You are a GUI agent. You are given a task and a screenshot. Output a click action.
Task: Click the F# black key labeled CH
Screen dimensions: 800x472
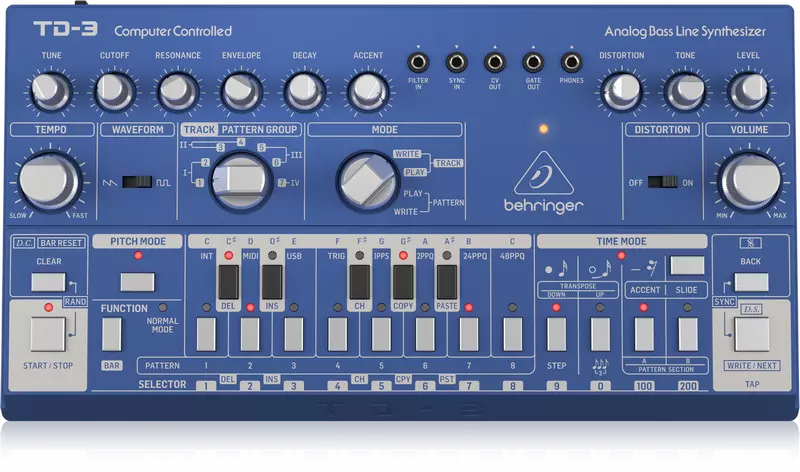pyautogui.click(x=360, y=282)
